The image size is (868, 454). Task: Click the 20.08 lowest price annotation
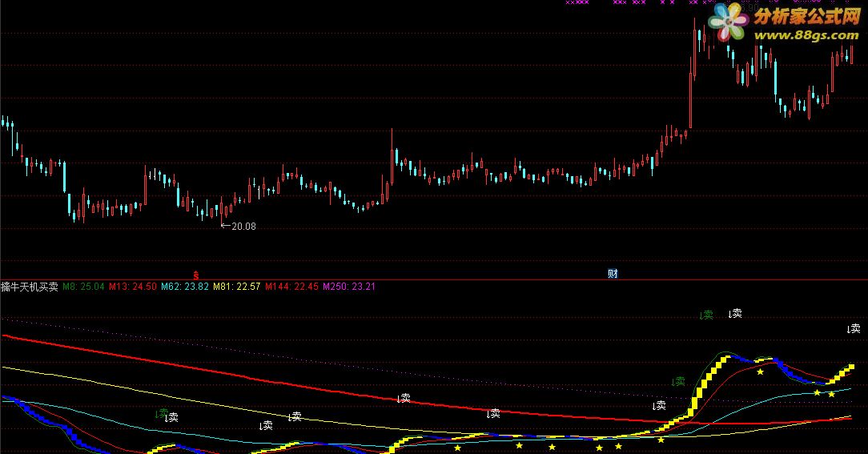tap(239, 226)
